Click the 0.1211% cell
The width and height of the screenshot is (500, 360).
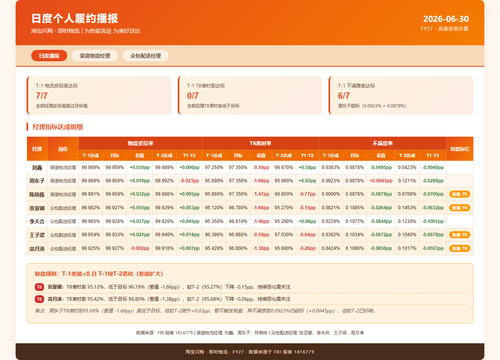[407, 181]
